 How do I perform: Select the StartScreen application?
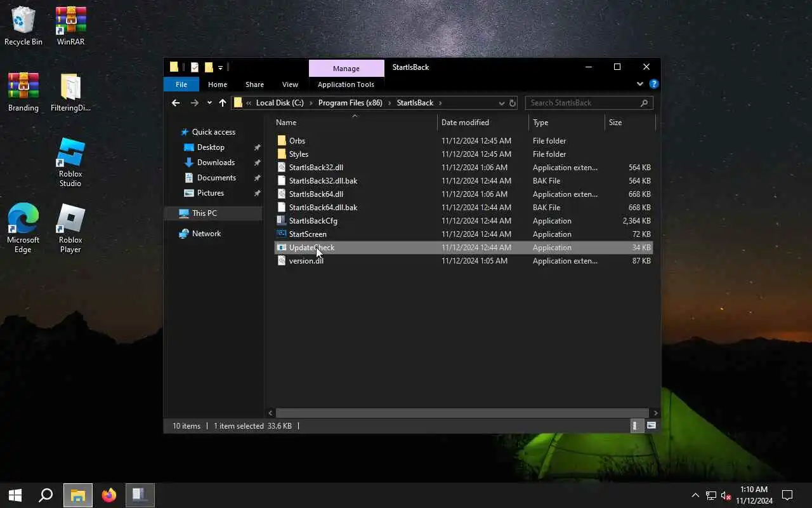(464, 234)
